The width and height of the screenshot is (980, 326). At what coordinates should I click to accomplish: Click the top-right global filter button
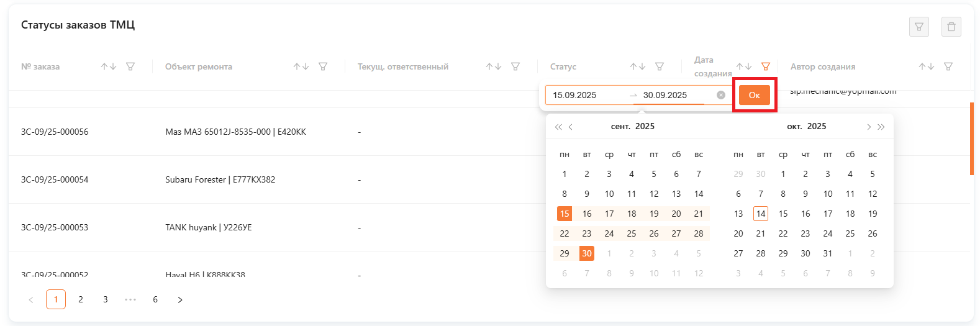919,27
